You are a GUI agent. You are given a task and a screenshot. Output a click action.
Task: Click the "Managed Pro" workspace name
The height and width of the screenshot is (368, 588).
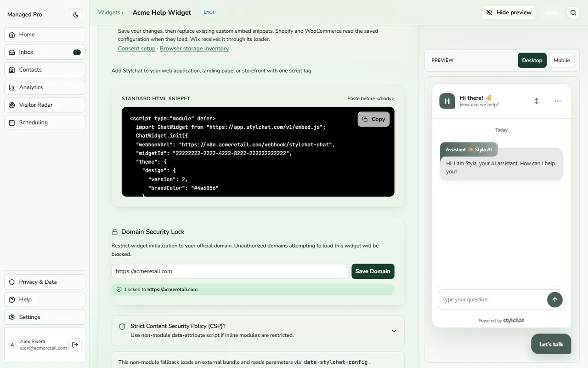[x=25, y=15]
